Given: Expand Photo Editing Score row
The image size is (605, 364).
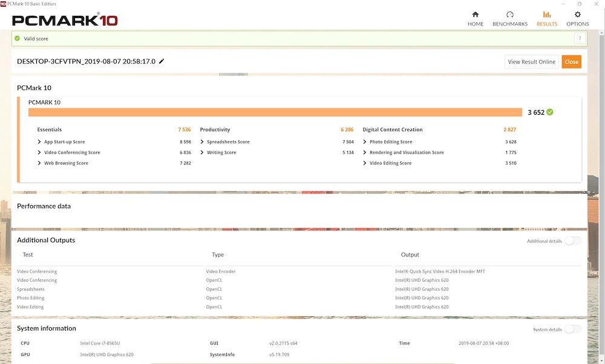Looking at the screenshot, I should 365,142.
